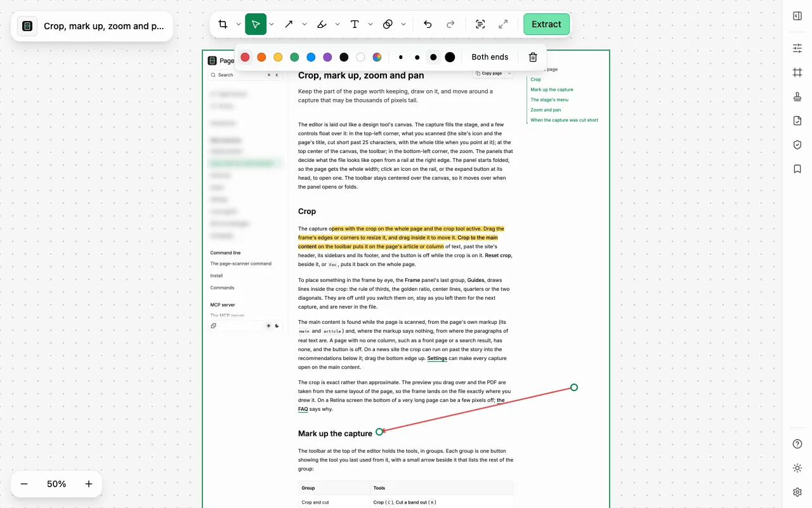Image resolution: width=812 pixels, height=508 pixels.
Task: Choose the third stroke width dot
Action: (x=433, y=57)
